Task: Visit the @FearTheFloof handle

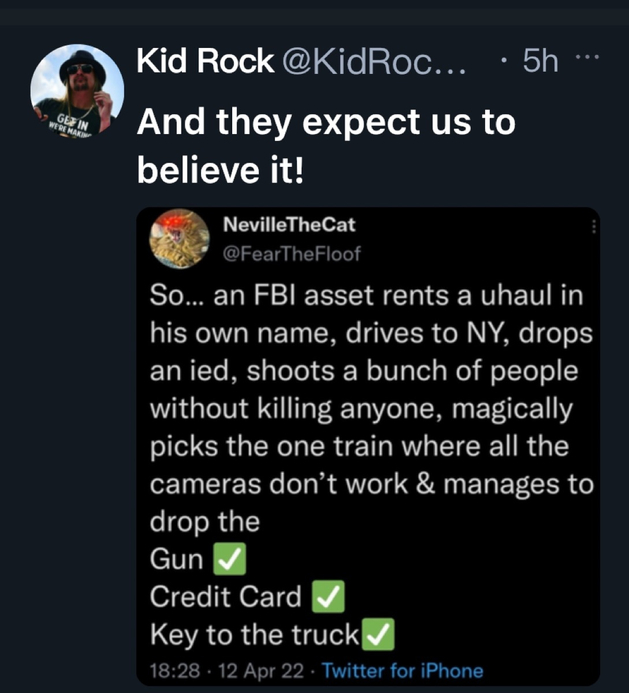Action: click(292, 254)
